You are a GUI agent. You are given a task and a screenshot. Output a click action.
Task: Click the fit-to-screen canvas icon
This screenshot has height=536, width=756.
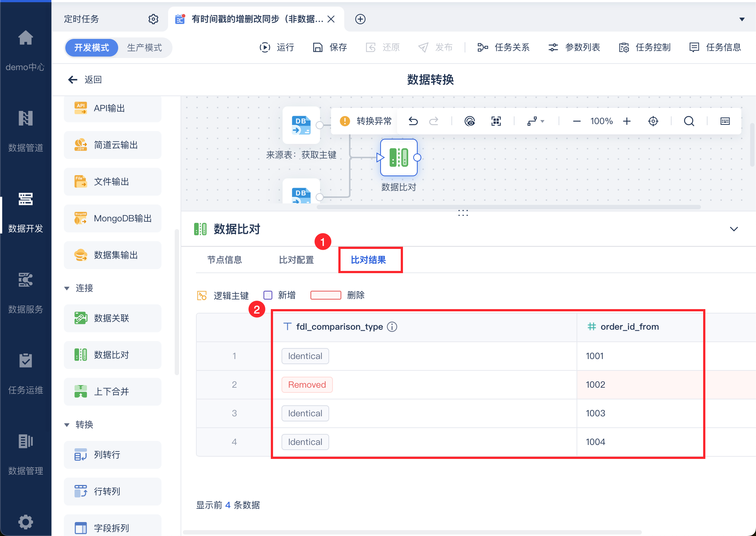click(x=496, y=121)
